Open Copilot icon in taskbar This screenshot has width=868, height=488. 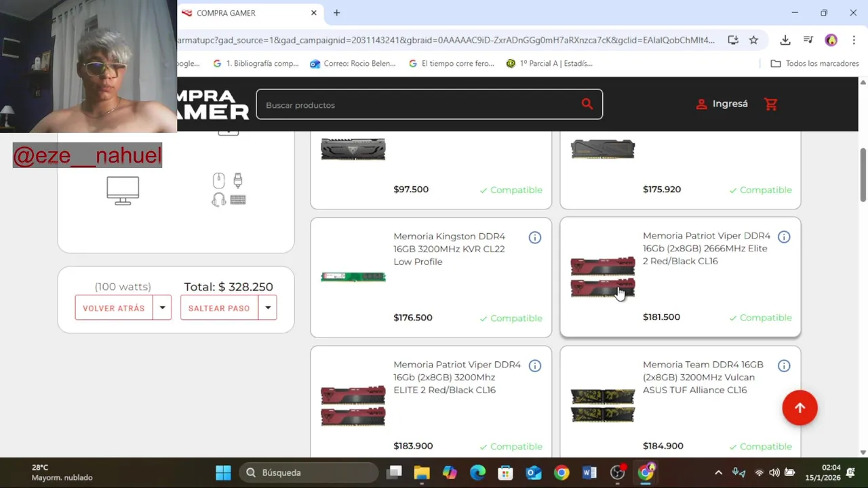point(450,472)
